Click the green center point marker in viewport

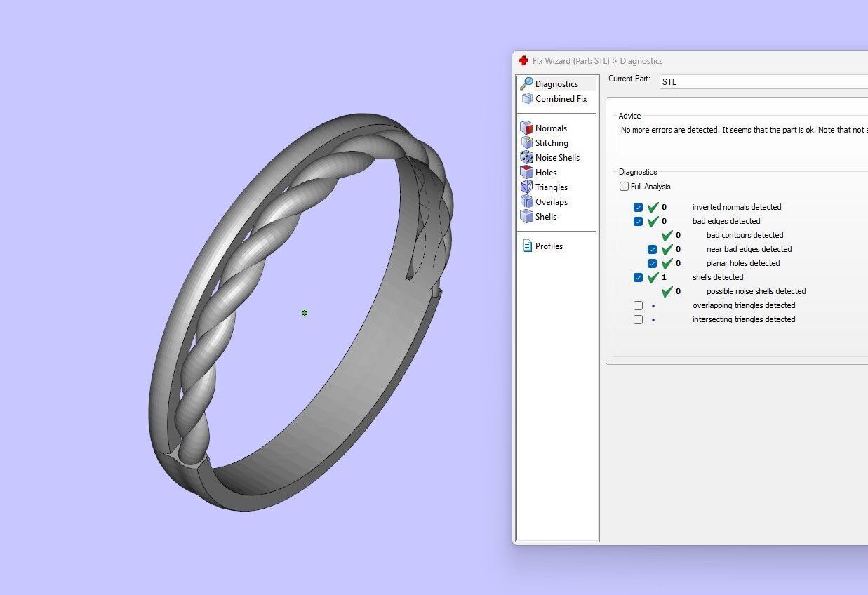click(x=305, y=313)
